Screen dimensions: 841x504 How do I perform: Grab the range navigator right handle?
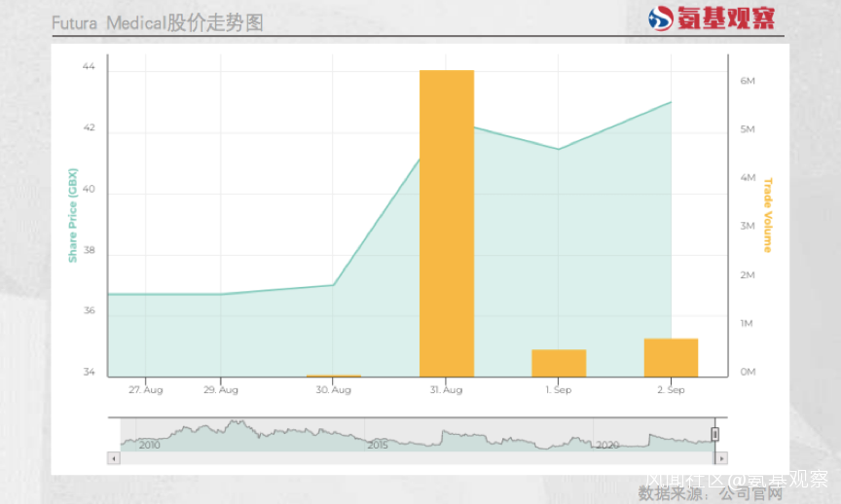pyautogui.click(x=715, y=434)
